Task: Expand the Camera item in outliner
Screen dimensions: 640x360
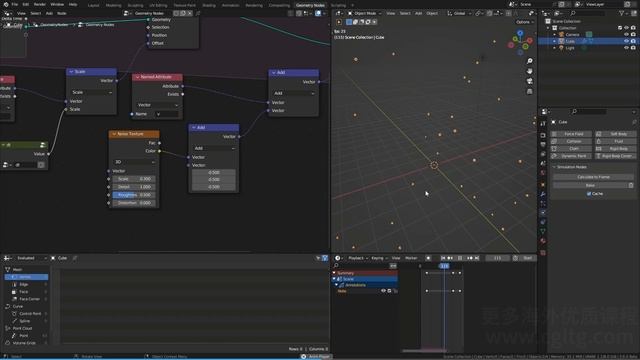Action: [x=554, y=35]
